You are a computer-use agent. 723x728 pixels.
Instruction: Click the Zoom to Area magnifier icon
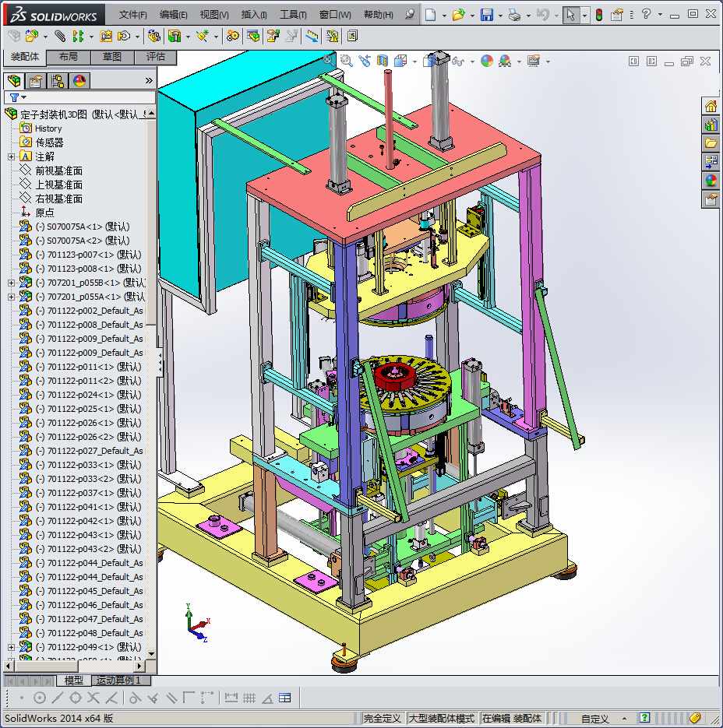(x=346, y=61)
